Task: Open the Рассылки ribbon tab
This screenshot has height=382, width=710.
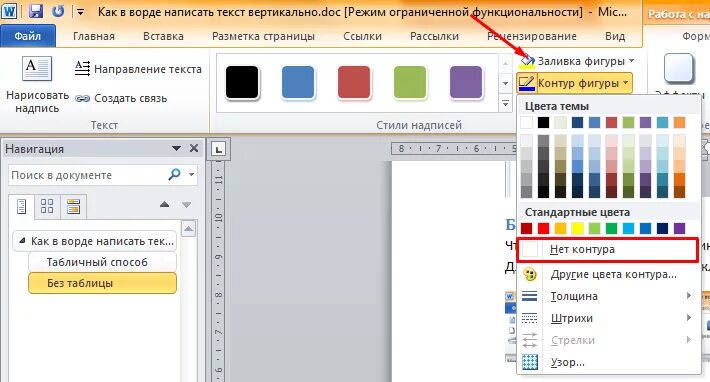Action: 434,36
